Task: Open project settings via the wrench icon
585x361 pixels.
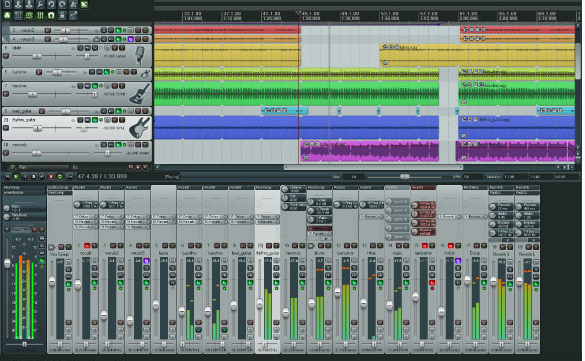Action: click(40, 4)
